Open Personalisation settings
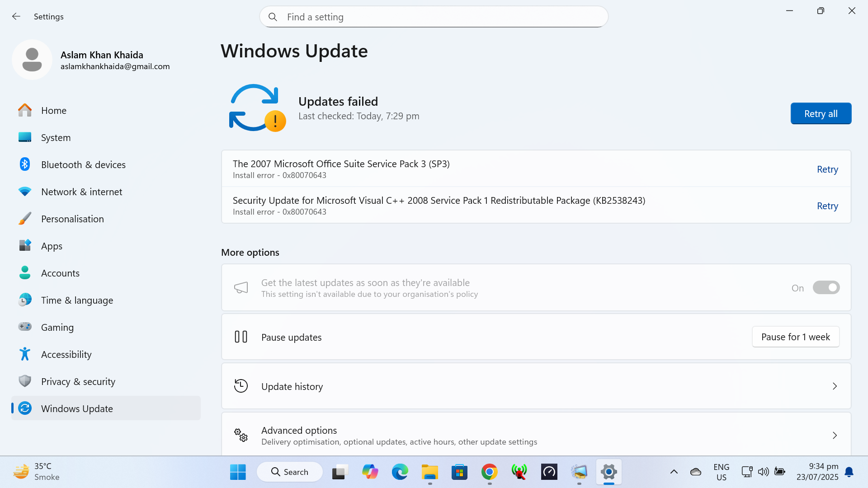868x488 pixels. tap(106, 219)
